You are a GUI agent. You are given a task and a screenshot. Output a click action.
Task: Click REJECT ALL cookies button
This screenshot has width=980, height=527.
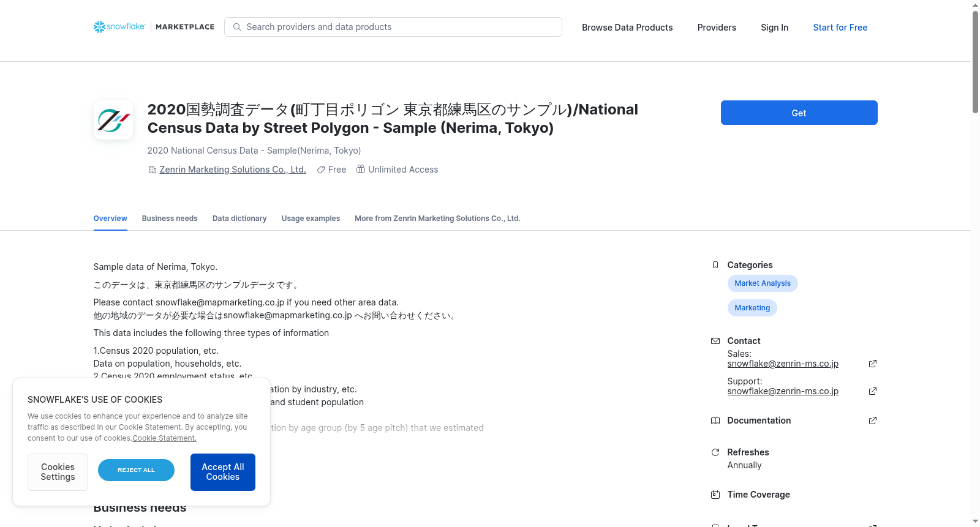pos(136,470)
